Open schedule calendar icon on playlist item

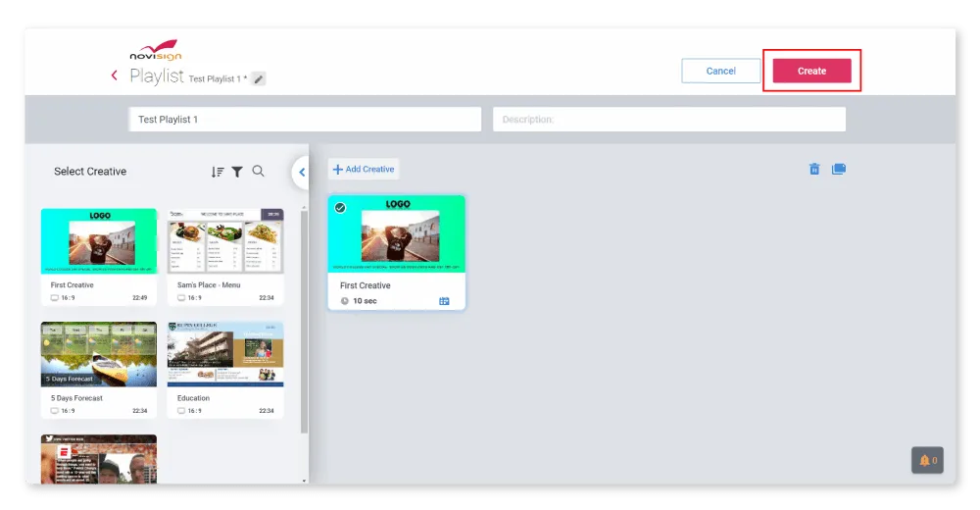click(444, 301)
